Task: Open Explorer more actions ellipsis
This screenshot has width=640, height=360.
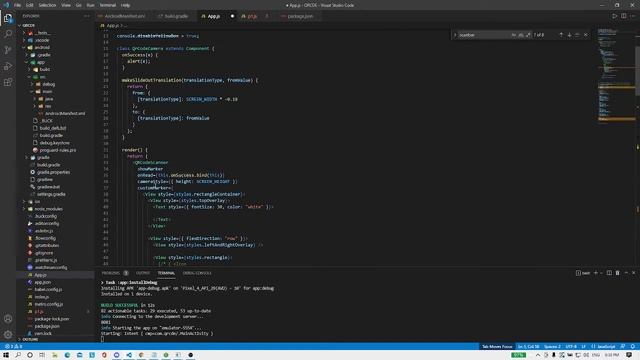Action: (x=87, y=16)
